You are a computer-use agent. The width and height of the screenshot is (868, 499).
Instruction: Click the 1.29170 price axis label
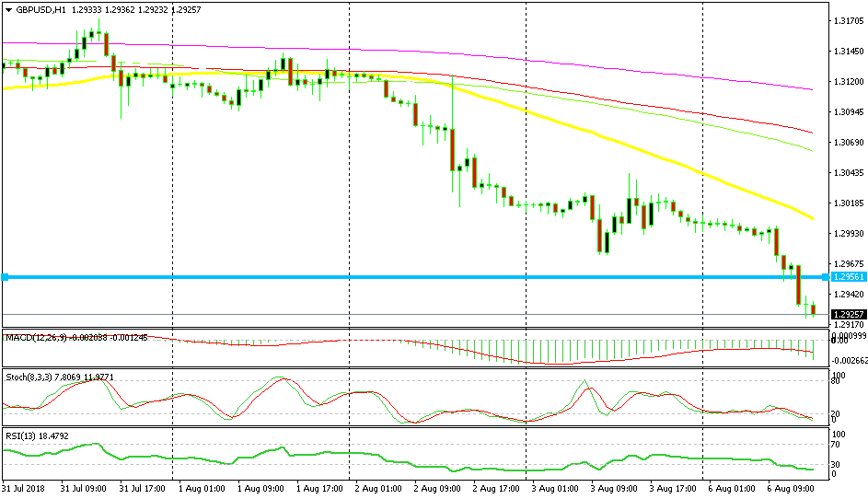tap(848, 325)
